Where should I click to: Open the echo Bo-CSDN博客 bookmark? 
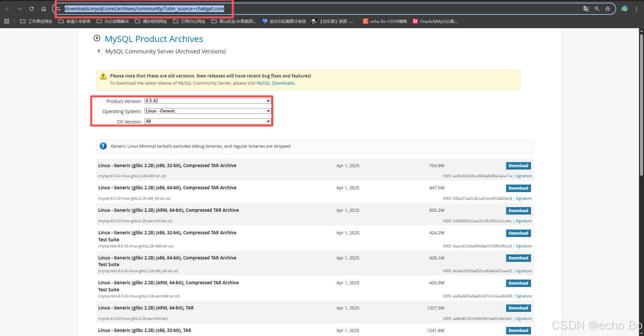pyautogui.click(x=385, y=21)
